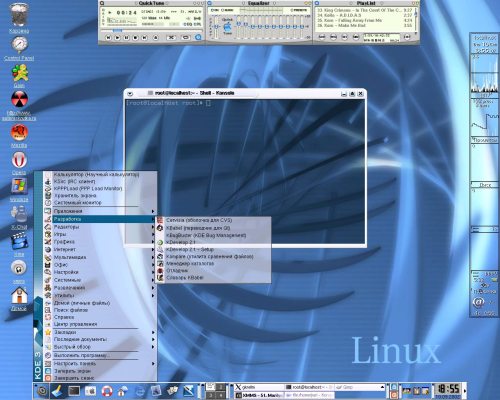
Task: Expand the Настроить панель submenu
Action: [100, 364]
